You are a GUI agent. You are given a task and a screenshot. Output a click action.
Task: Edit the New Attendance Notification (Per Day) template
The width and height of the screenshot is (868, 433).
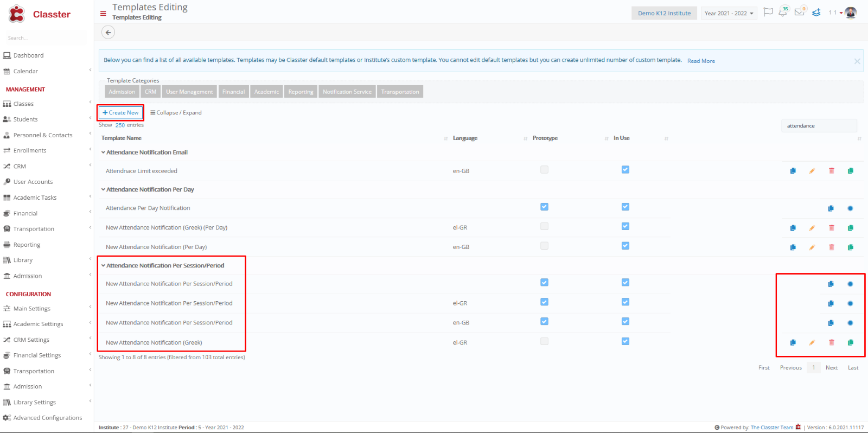click(812, 247)
